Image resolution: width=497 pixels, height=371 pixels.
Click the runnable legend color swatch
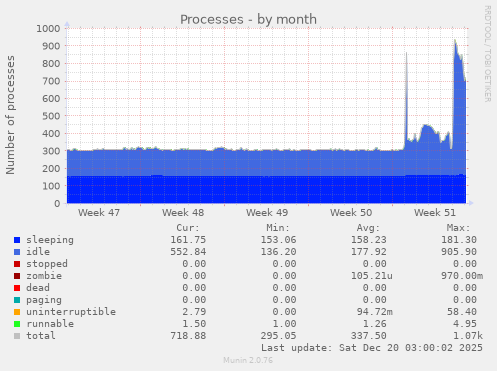point(17,324)
